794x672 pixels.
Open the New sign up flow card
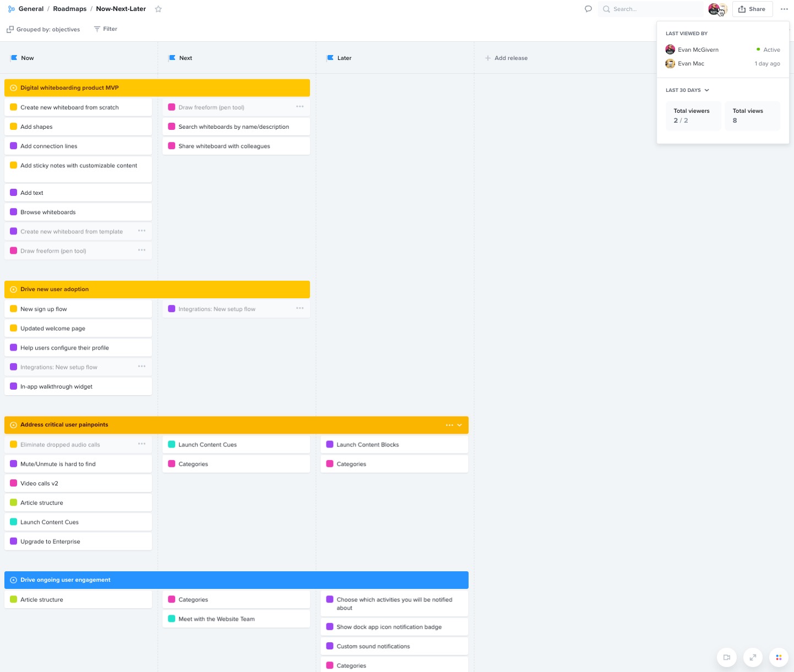pos(78,309)
